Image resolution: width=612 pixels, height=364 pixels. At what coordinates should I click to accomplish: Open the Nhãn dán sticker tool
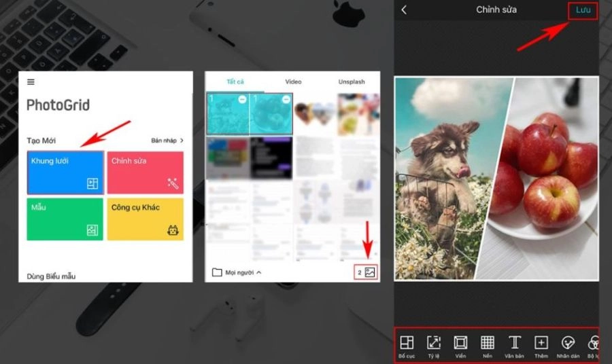coord(568,346)
